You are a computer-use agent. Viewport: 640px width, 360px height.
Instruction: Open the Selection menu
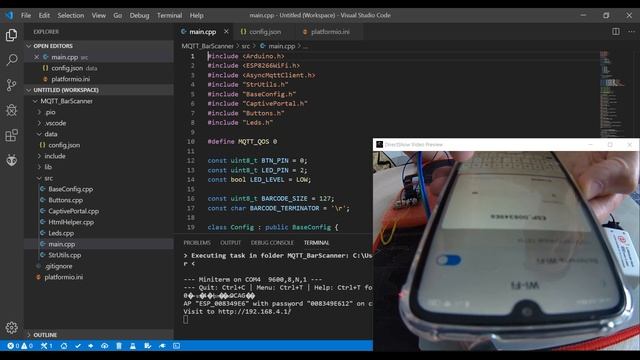point(71,16)
